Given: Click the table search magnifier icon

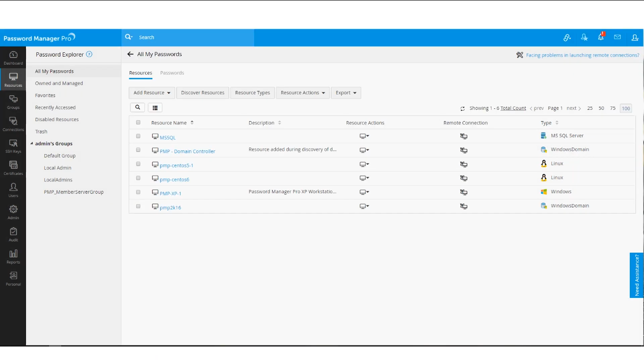Looking at the screenshot, I should (x=137, y=107).
